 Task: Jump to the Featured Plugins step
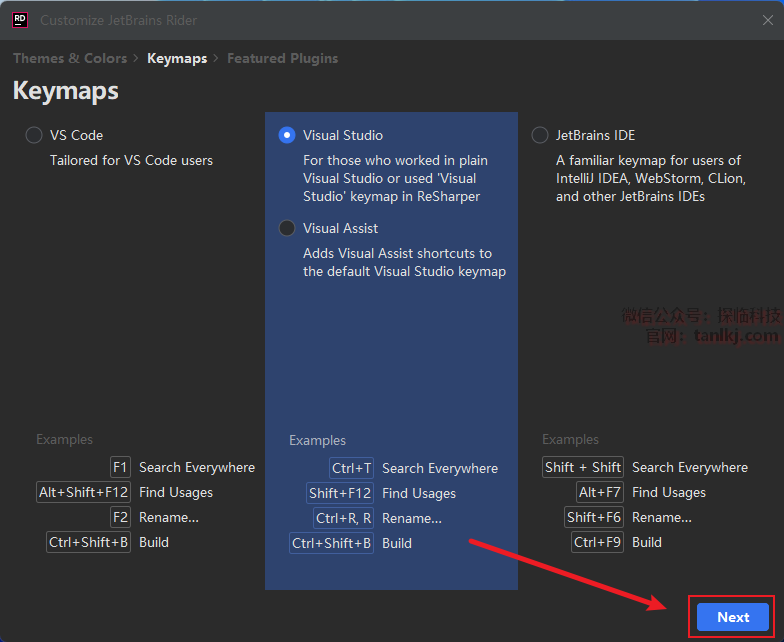pyautogui.click(x=282, y=58)
